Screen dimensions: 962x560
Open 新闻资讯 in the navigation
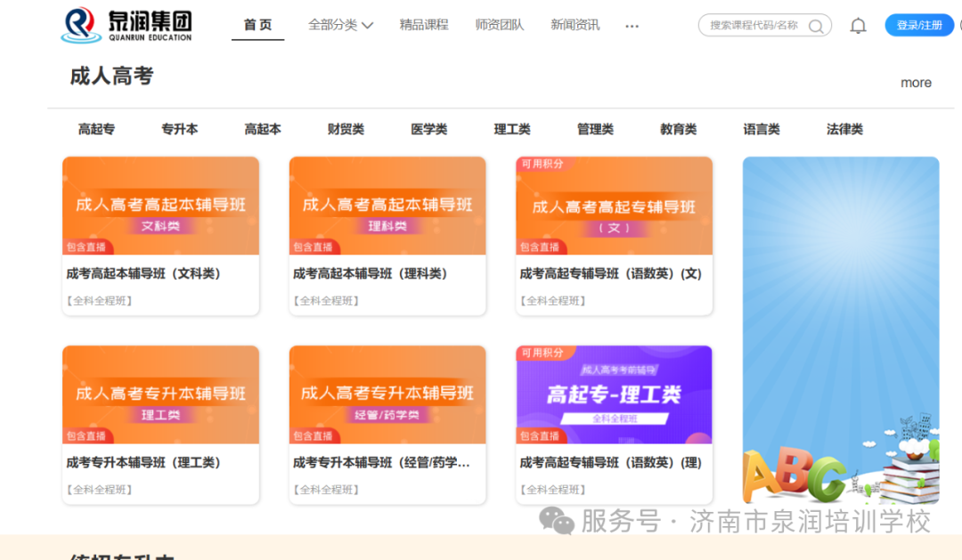575,25
